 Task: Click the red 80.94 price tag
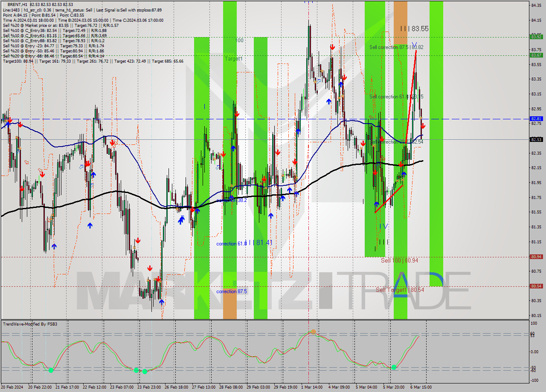coord(536,257)
